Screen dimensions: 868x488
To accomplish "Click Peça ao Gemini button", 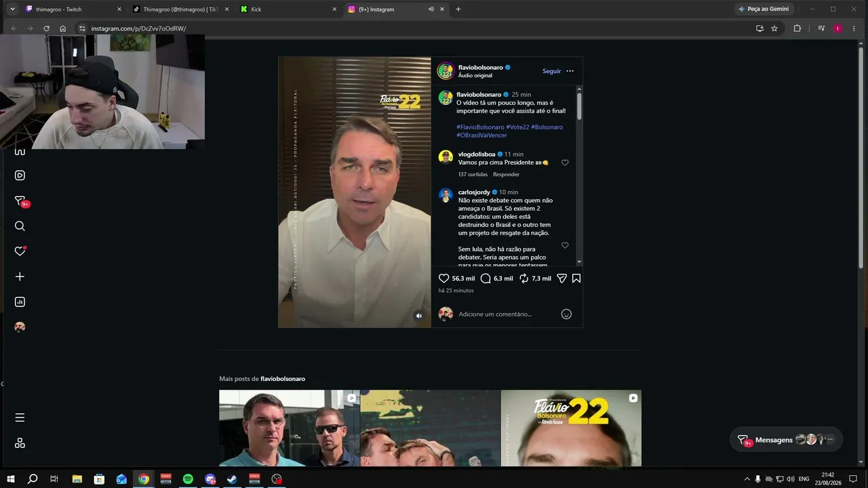I will [x=764, y=9].
